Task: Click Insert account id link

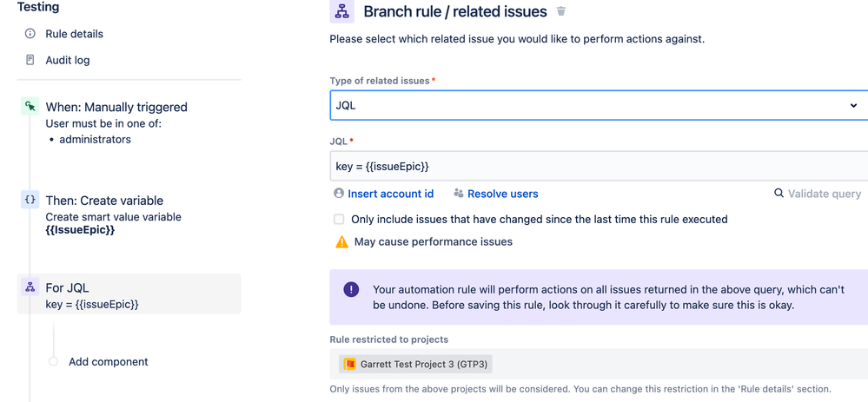Action: (x=390, y=194)
